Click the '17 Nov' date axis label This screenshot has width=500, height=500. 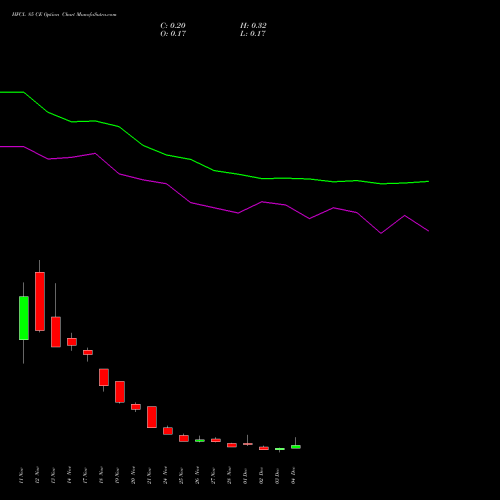85,476
